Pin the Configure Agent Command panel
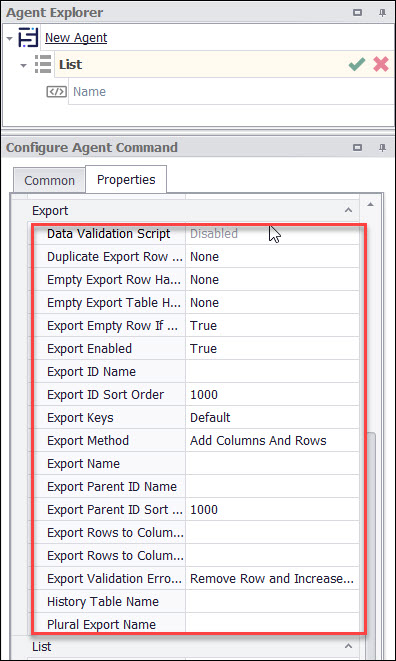Image resolution: width=396 pixels, height=661 pixels. point(382,148)
